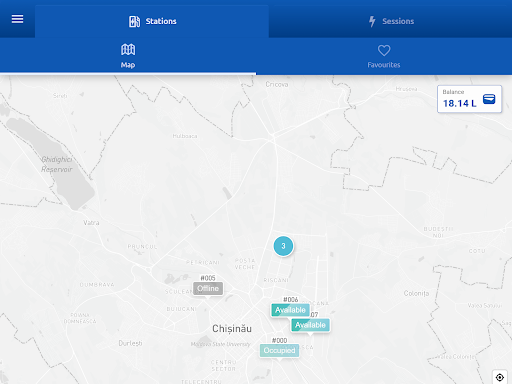The width and height of the screenshot is (512, 384).
Task: Click the Durlești map label
Action: coord(130,343)
